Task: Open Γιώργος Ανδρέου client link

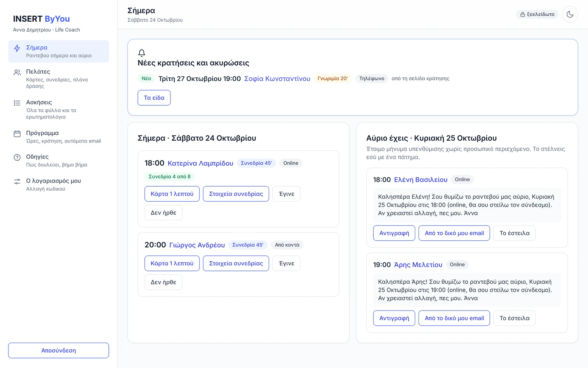Action: pos(197,245)
